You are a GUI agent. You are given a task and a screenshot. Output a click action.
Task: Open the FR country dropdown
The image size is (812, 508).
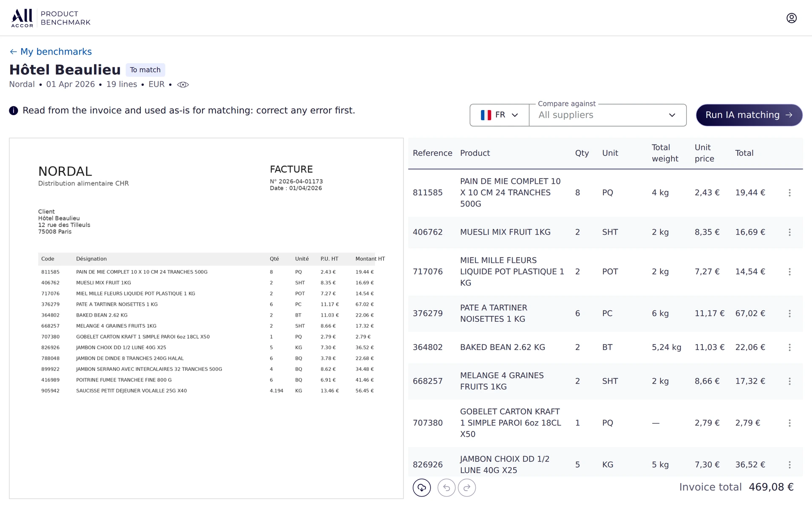(499, 115)
